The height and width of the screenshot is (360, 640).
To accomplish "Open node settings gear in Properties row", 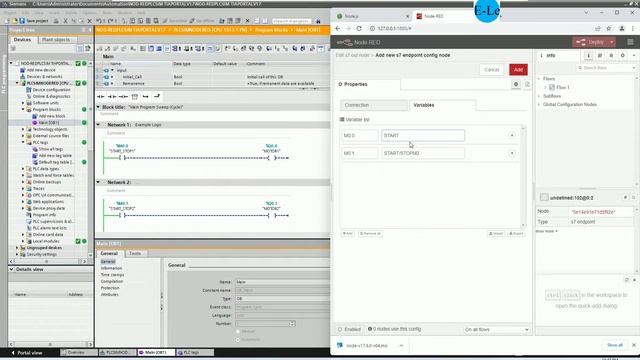I will coord(516,84).
